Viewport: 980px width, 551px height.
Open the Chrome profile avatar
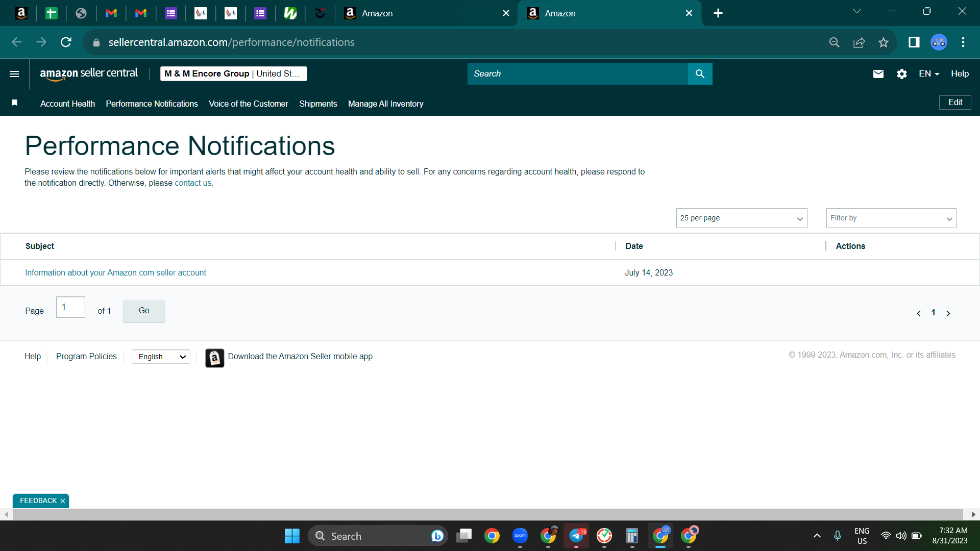939,42
